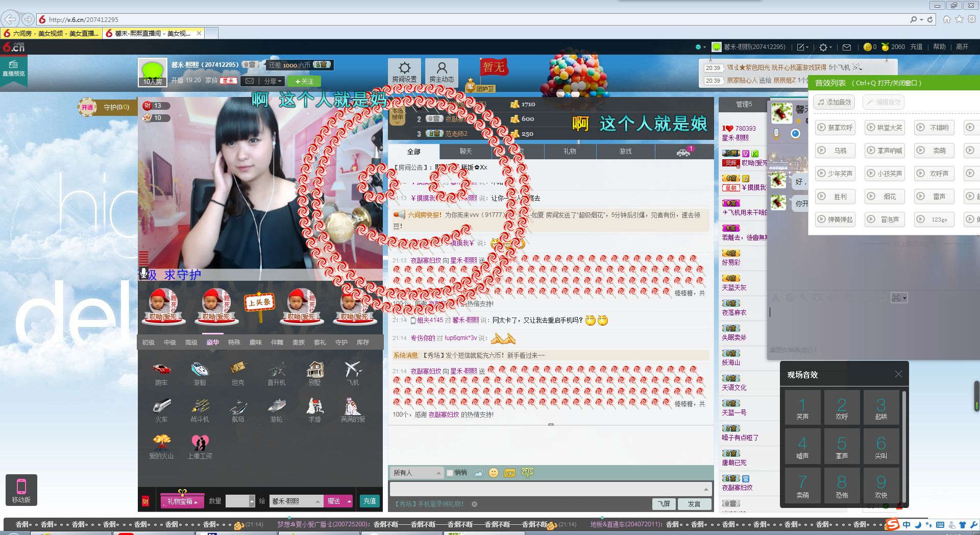
Task: Toggle the 悄悄 whisper checkbox
Action: [x=450, y=473]
